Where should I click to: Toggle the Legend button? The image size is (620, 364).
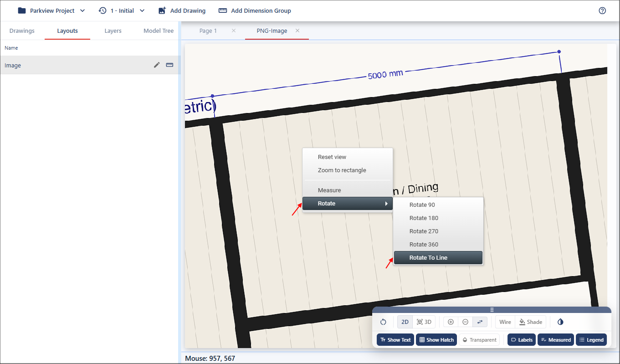click(x=591, y=339)
